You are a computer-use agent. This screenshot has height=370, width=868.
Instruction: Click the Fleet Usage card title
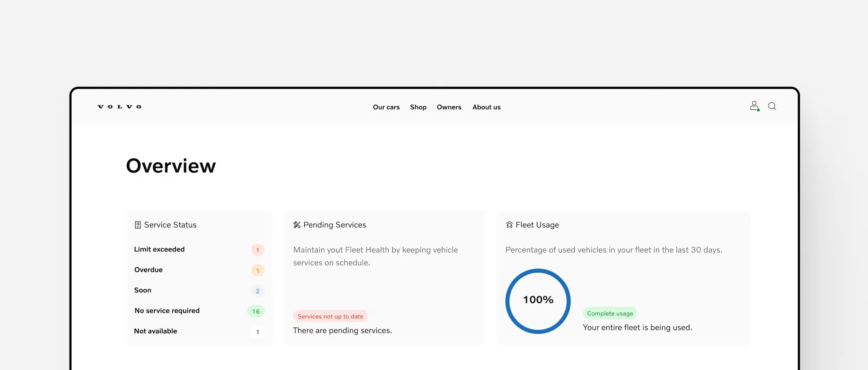point(537,225)
